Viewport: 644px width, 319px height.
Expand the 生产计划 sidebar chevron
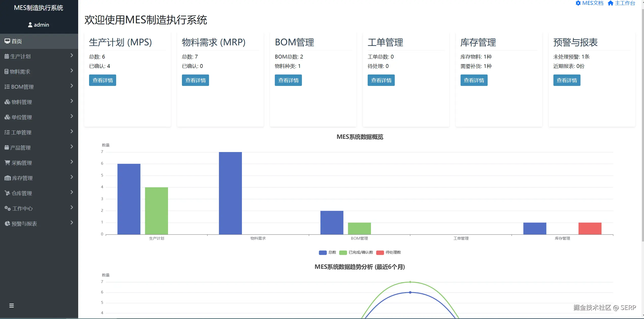72,55
